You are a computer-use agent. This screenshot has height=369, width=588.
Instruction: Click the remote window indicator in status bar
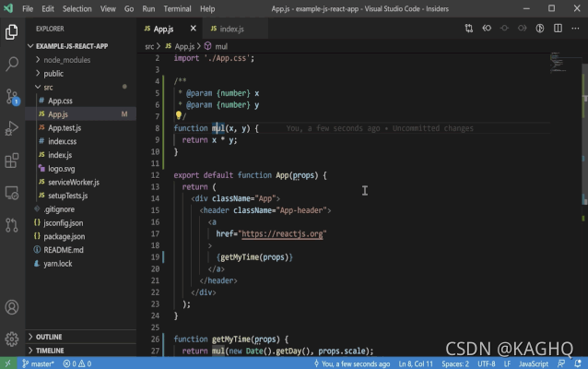point(8,363)
